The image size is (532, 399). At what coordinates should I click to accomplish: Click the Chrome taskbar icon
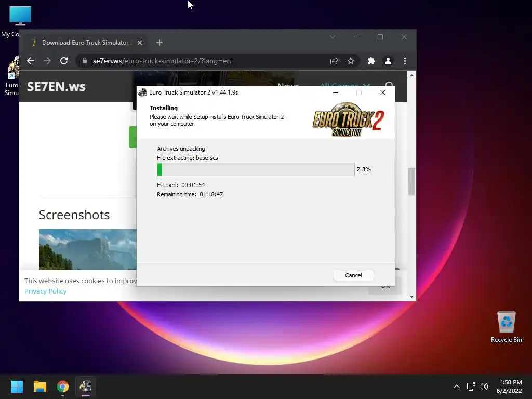[x=63, y=387]
